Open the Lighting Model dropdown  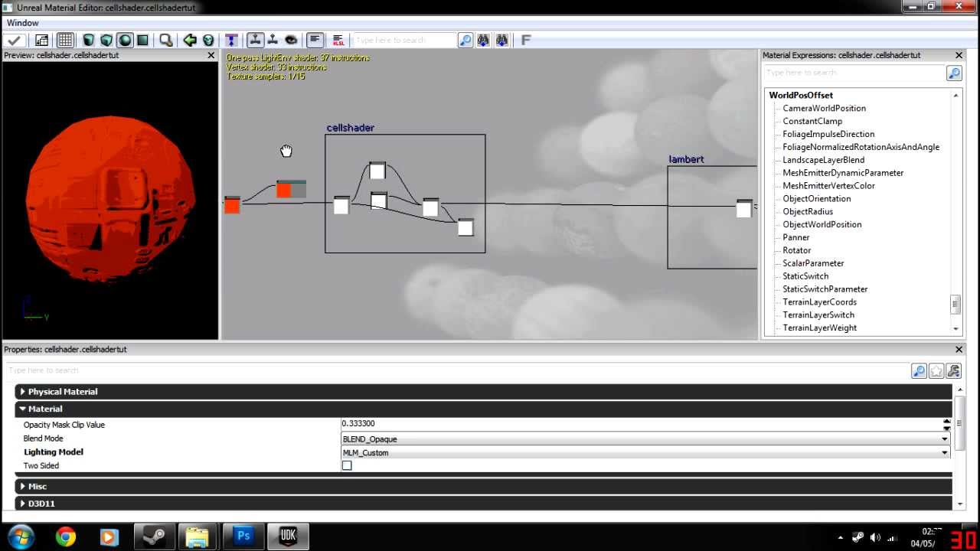(645, 452)
